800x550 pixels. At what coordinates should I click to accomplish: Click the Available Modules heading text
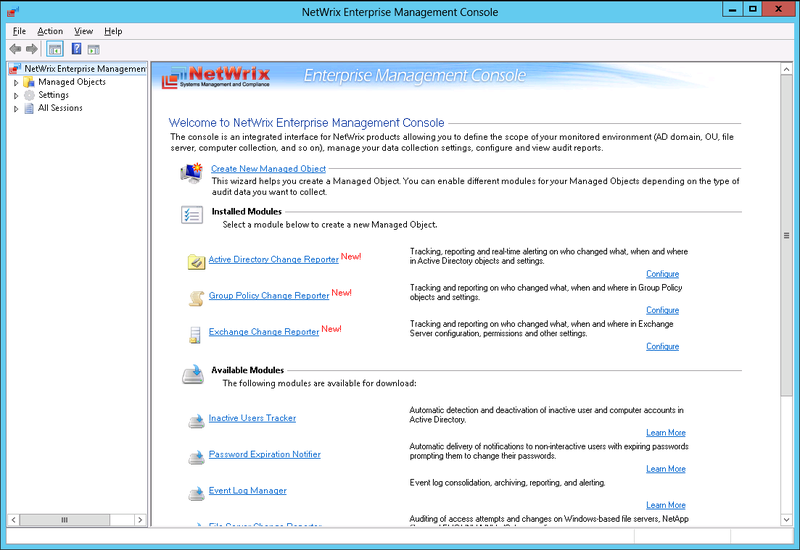point(247,370)
